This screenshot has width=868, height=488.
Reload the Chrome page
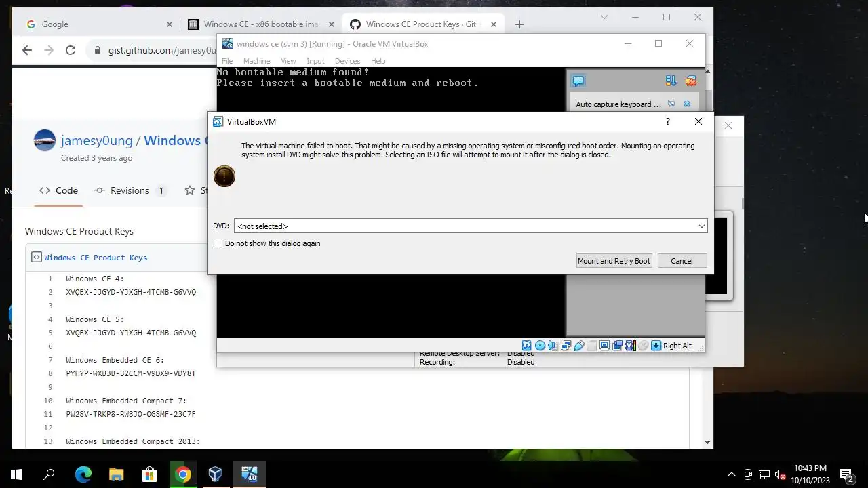pyautogui.click(x=71, y=50)
